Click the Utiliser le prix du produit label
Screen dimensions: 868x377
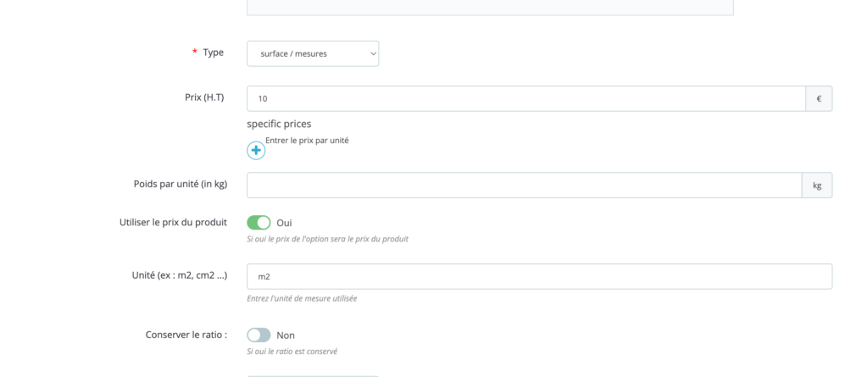[x=173, y=223]
